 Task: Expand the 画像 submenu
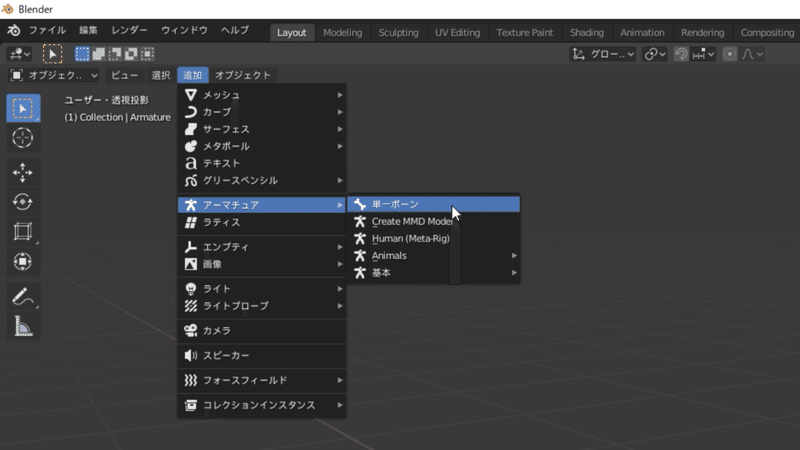tap(262, 264)
